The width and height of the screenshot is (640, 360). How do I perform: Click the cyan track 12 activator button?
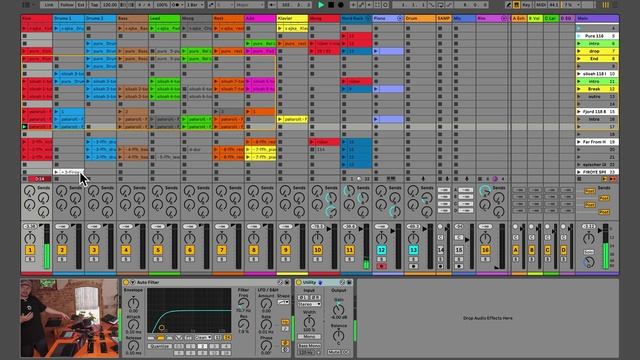coord(382,250)
